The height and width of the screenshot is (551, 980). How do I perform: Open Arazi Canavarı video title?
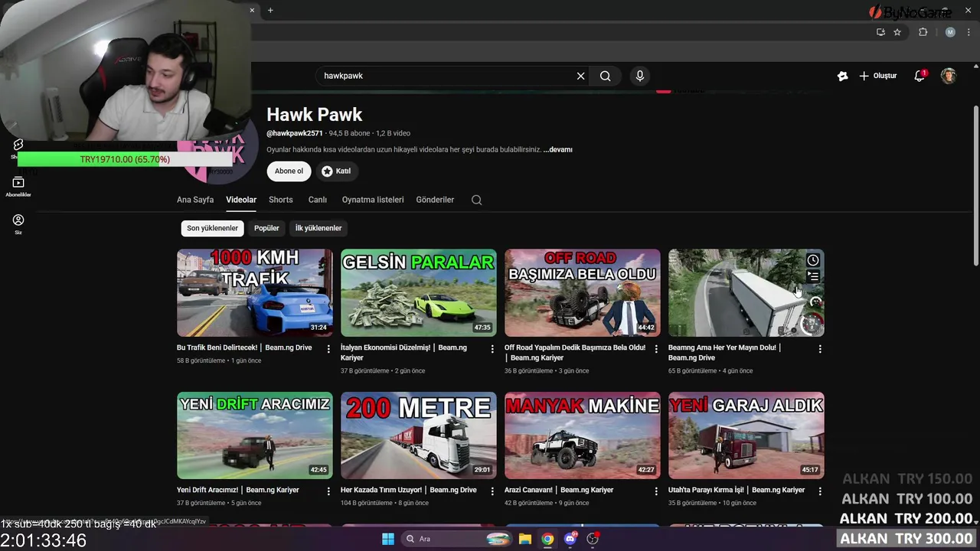pos(559,490)
